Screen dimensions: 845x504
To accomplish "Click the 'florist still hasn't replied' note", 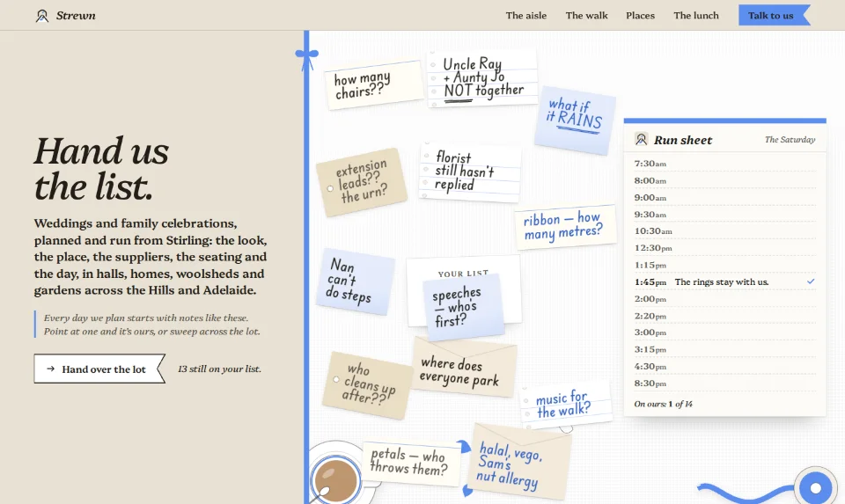I will tap(470, 172).
